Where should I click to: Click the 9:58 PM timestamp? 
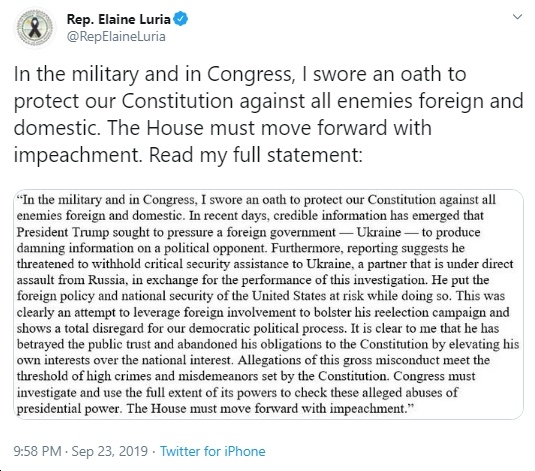pos(38,451)
